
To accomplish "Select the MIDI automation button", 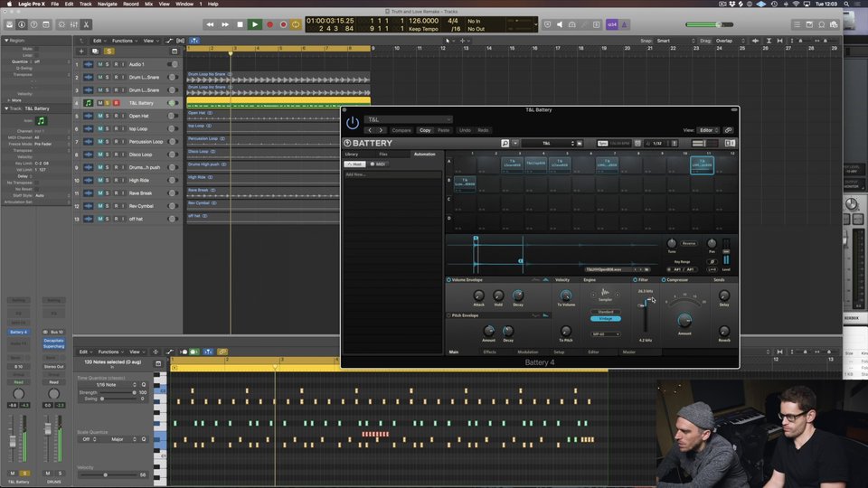I will (x=378, y=164).
